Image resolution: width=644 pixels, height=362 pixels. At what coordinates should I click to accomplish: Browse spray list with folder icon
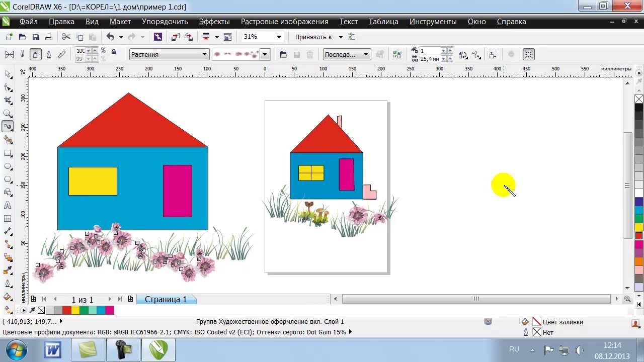coord(283,54)
